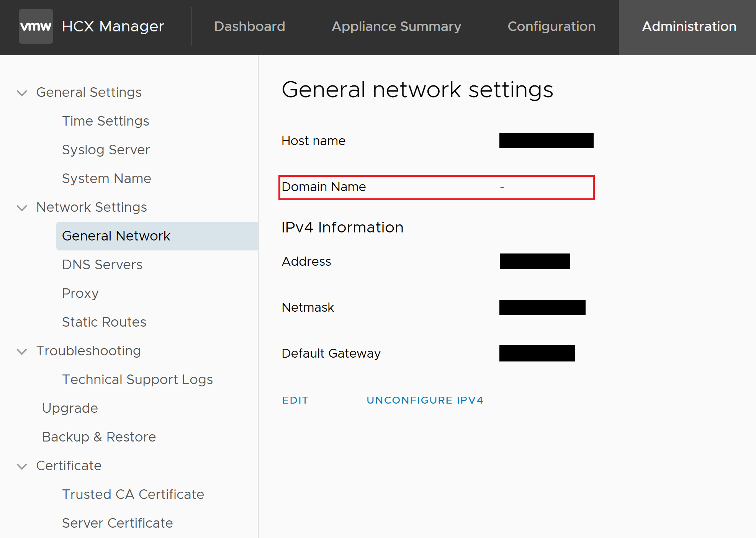
Task: Open Backup & Restore page
Action: point(99,437)
